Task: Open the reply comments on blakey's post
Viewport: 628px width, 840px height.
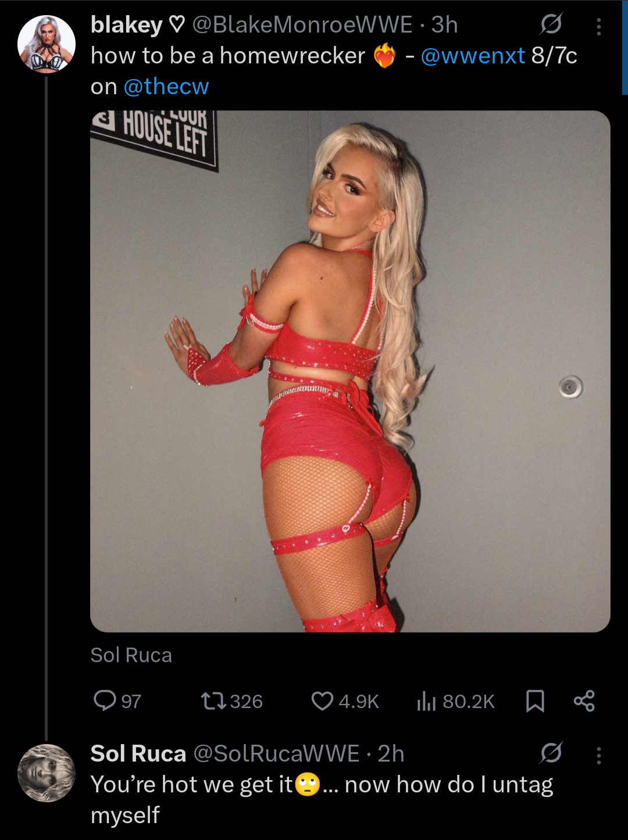Action: [x=117, y=701]
